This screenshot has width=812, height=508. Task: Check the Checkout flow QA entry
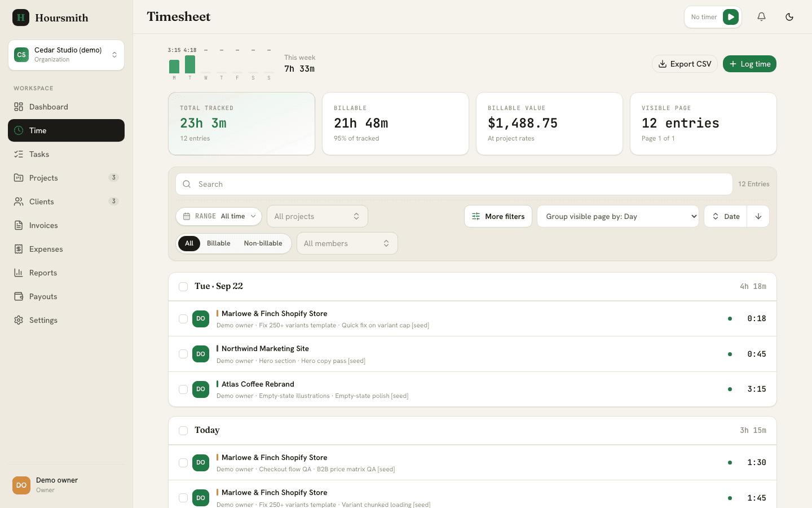[183, 463]
